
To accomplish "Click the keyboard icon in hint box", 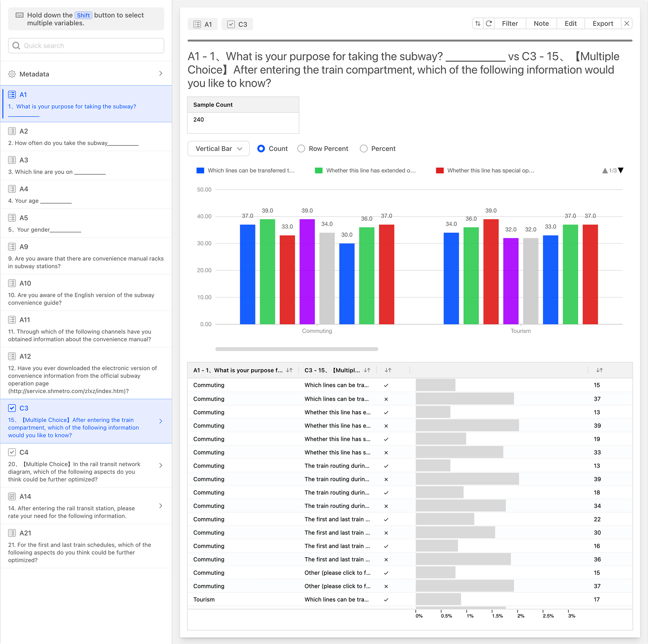I will [20, 15].
